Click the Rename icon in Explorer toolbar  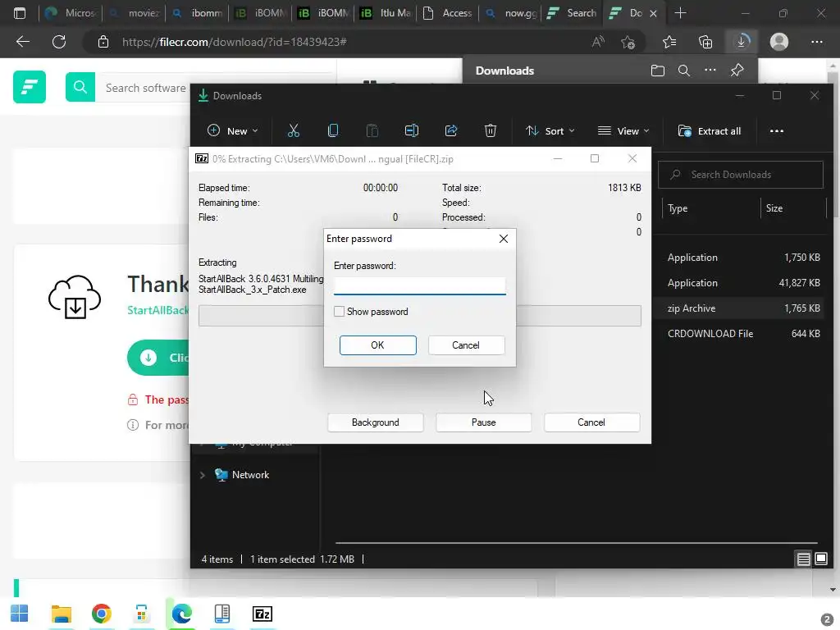[x=412, y=130]
